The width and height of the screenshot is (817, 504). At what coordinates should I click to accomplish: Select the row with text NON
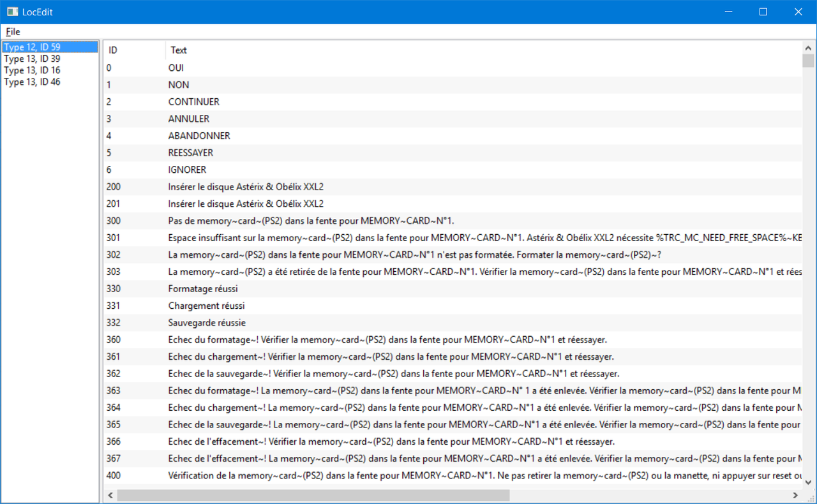(453, 85)
